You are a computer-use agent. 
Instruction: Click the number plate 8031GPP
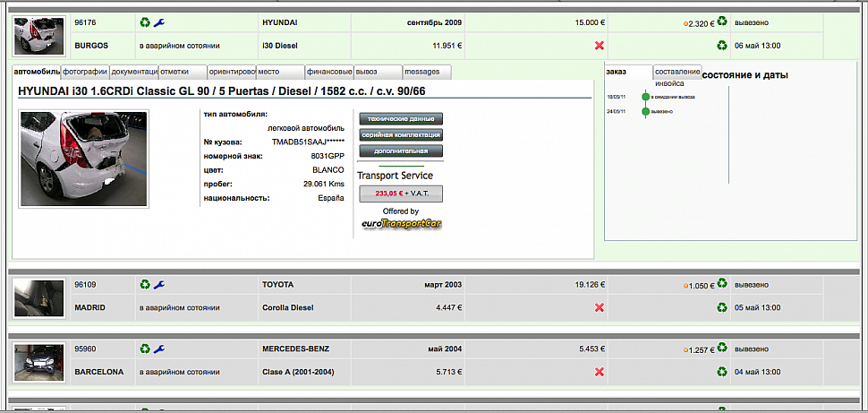tap(328, 156)
